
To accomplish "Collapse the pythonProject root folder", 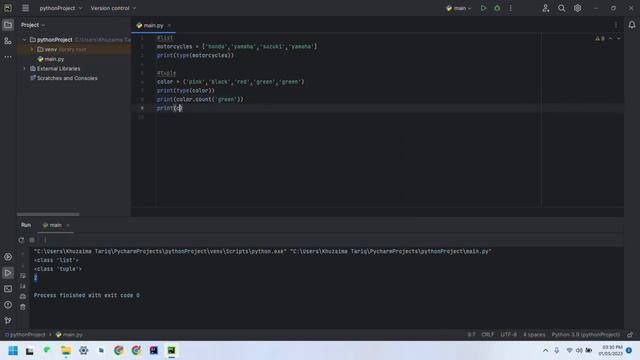I will click(x=24, y=40).
